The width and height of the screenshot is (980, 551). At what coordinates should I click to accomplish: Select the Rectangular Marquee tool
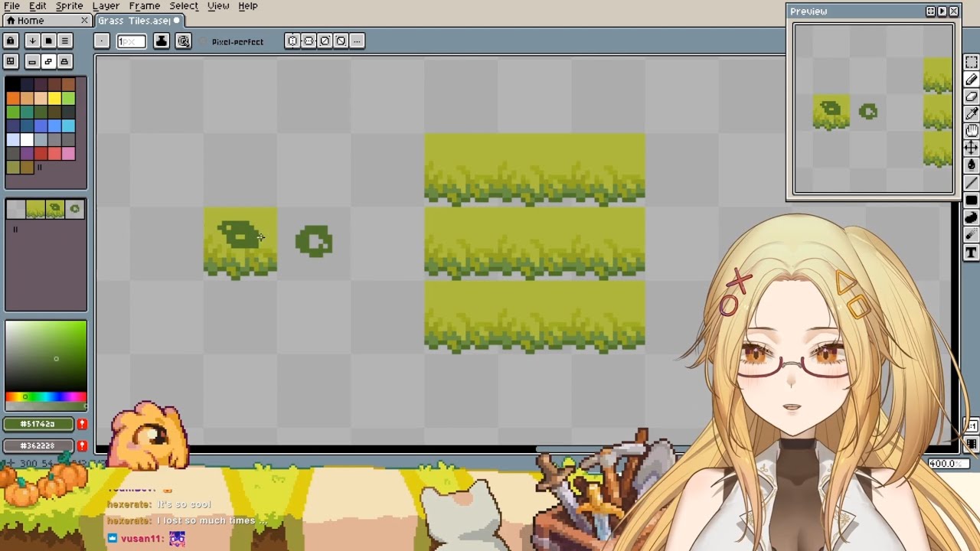pyautogui.click(x=971, y=63)
